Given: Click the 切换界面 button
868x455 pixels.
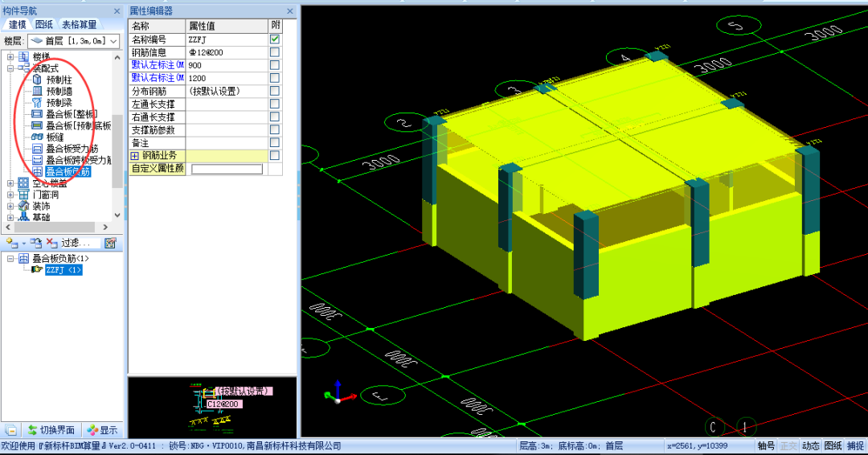Looking at the screenshot, I should 52,430.
